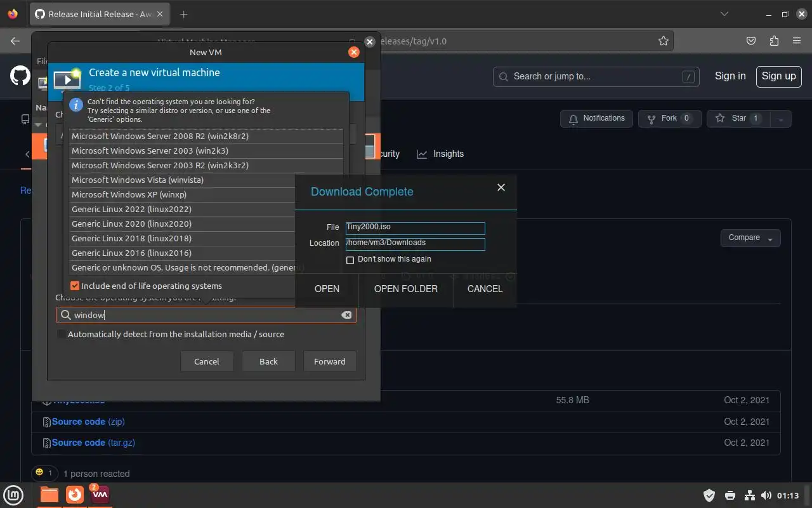Click CANCEL in Download Complete dialog
812x508 pixels.
(x=485, y=288)
